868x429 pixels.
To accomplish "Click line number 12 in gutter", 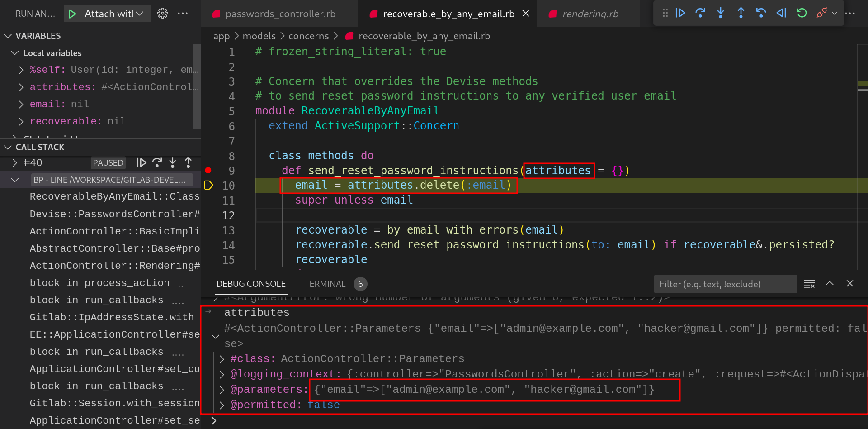I will [x=228, y=215].
